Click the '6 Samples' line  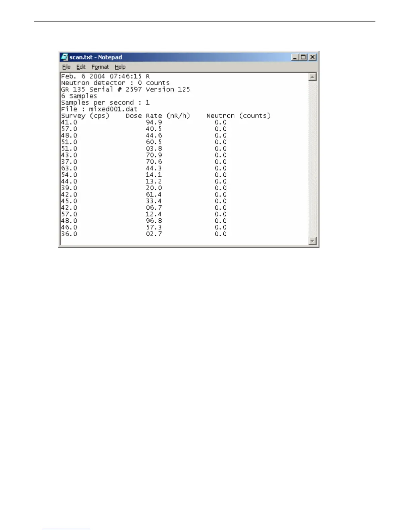[x=79, y=96]
